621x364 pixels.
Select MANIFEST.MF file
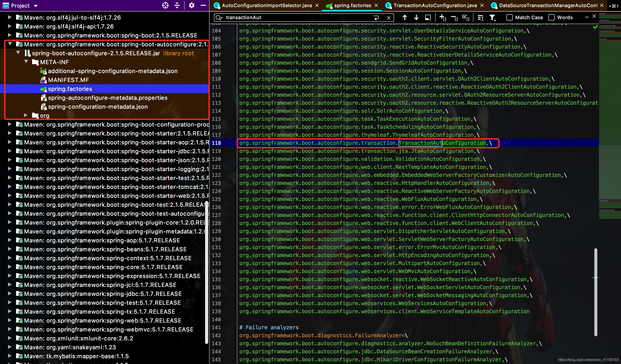coord(68,80)
